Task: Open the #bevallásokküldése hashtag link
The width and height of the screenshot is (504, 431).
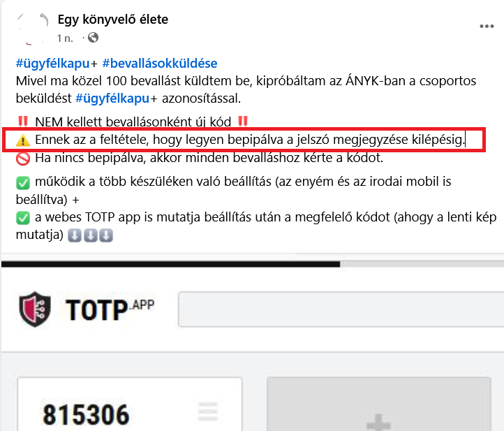Action: point(160,64)
